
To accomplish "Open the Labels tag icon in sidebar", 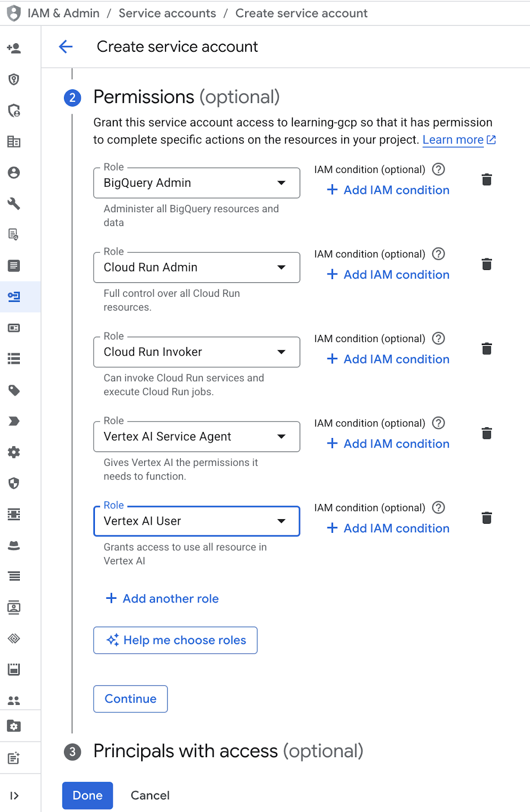I will [x=14, y=390].
